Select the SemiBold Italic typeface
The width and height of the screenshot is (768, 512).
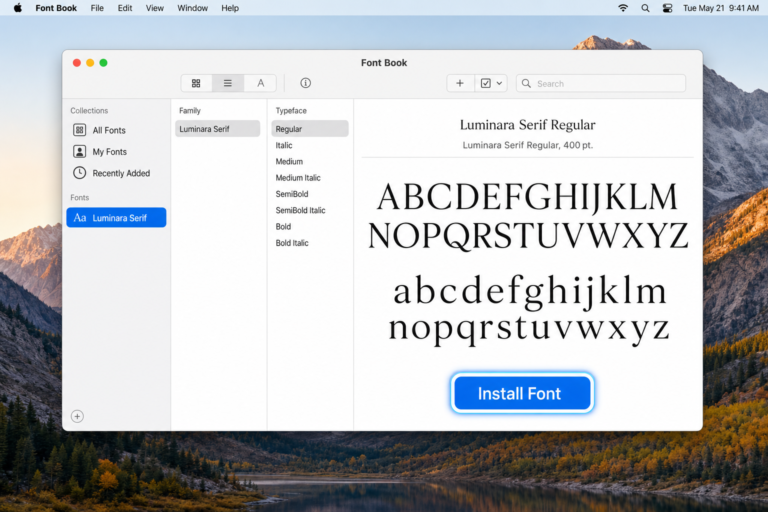300,210
